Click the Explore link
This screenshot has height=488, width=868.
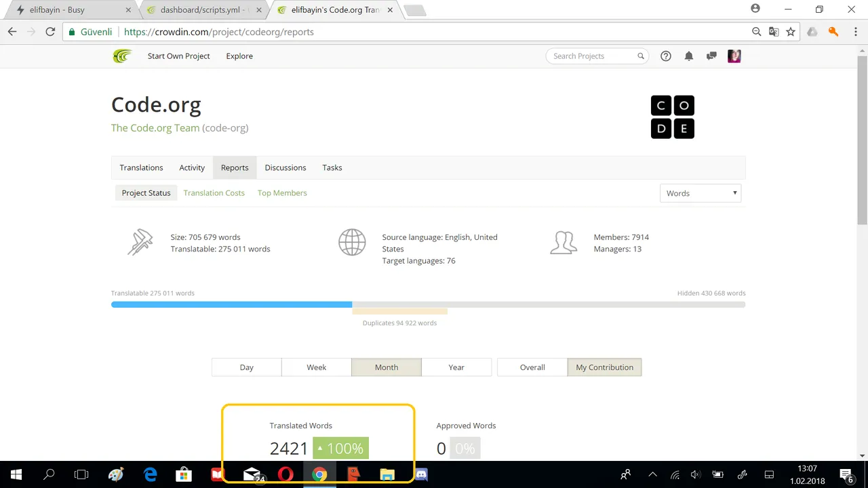point(239,56)
